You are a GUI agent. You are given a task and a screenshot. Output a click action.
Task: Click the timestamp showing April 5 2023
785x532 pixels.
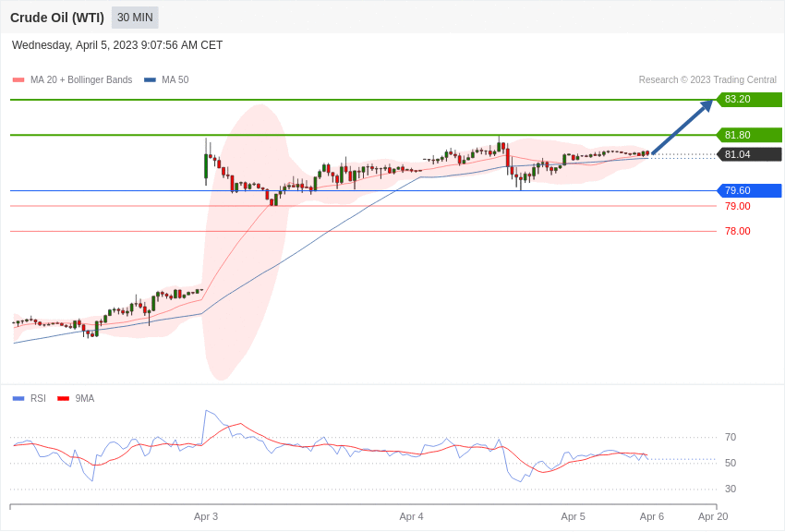point(115,44)
